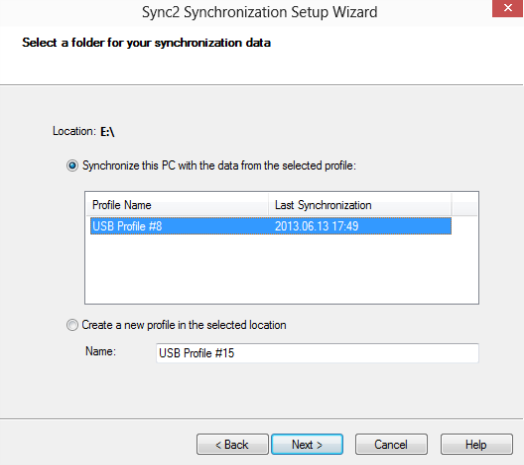Select the USB Profile #8 row
The image size is (524, 465).
coord(271,226)
